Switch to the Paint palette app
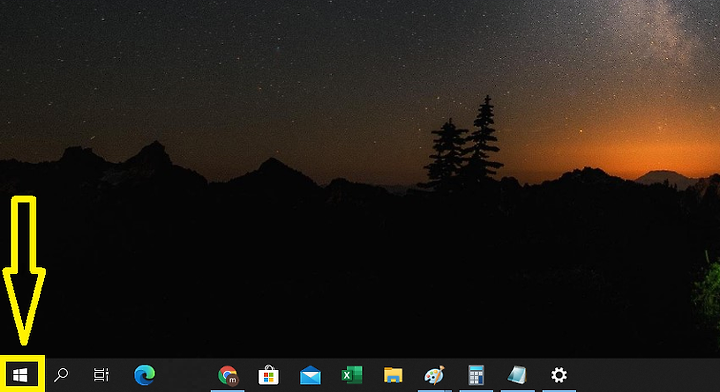The image size is (720, 392). point(434,375)
